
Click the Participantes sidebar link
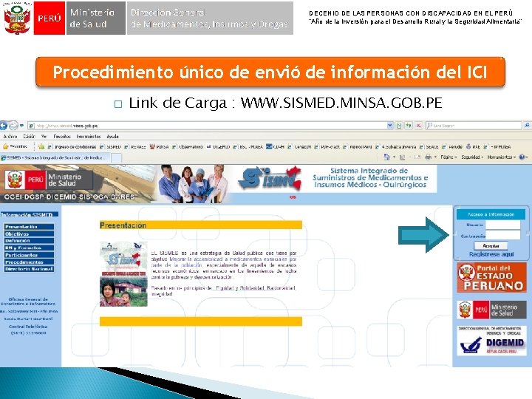(29, 255)
